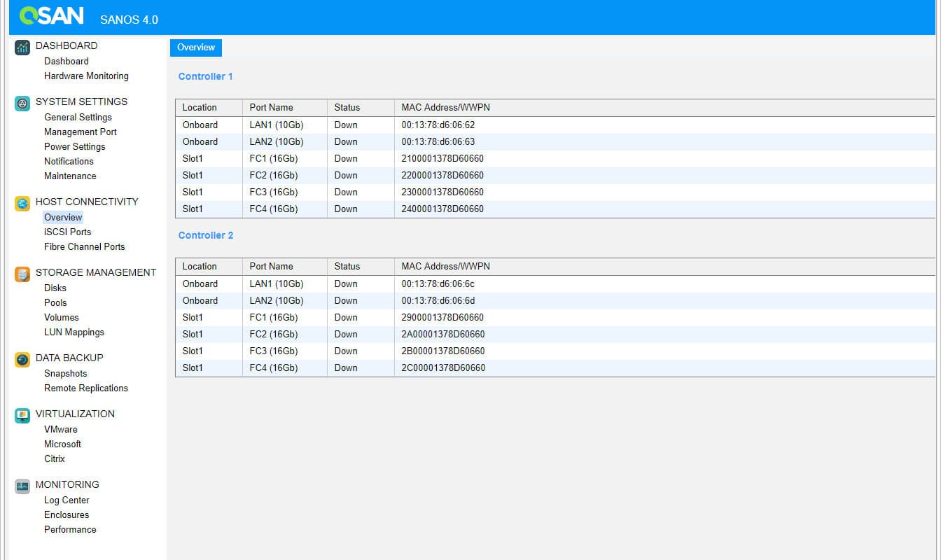Open the Microsoft virtualization page
This screenshot has width=941, height=560.
pyautogui.click(x=62, y=444)
